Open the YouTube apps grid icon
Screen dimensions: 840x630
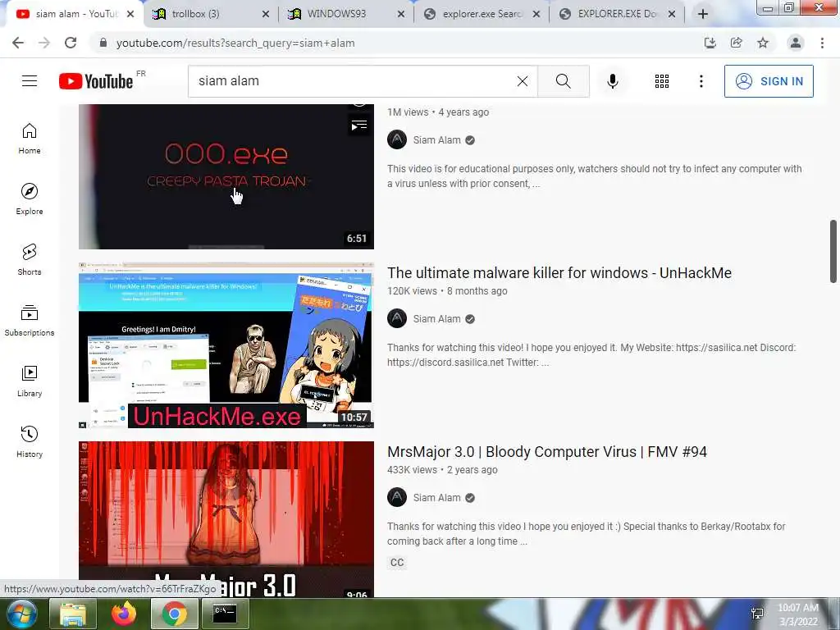click(x=662, y=81)
